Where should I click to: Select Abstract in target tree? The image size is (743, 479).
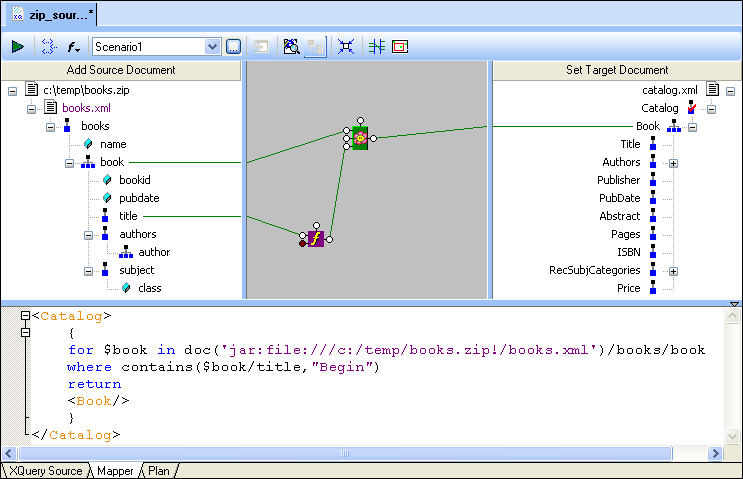coord(619,216)
